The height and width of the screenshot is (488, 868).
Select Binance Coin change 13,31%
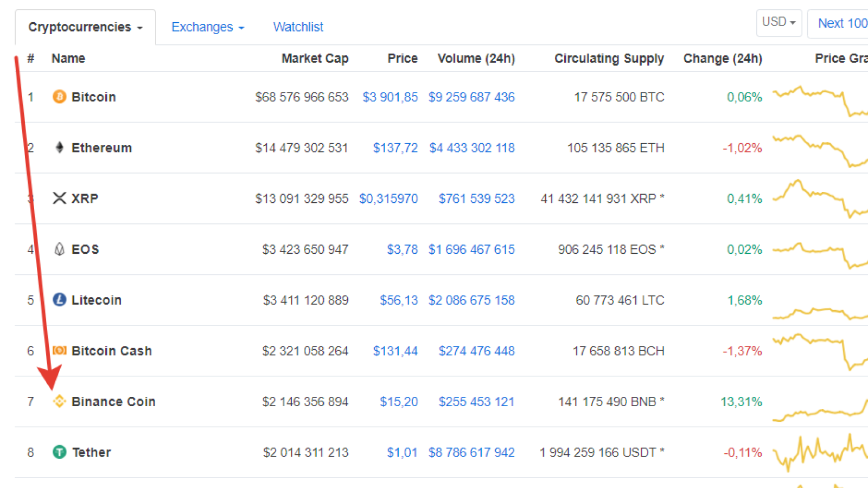click(x=741, y=402)
